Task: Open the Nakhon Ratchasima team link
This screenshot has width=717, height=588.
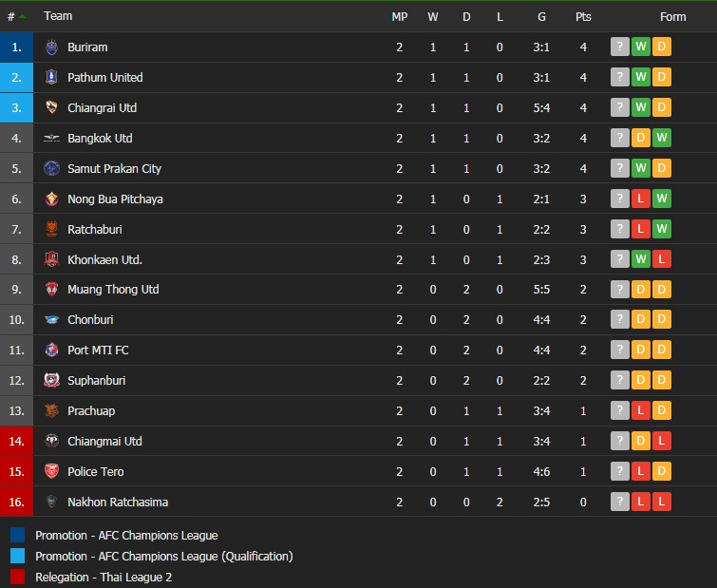Action: (118, 502)
